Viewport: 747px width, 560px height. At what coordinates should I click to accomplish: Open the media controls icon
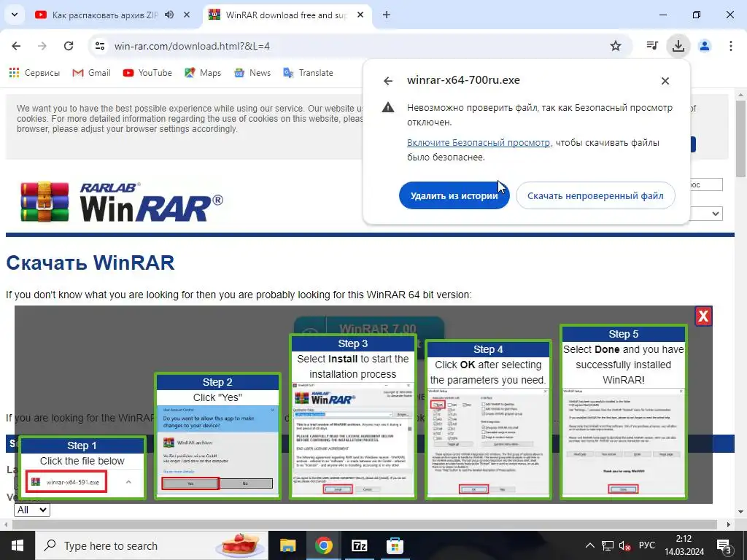click(651, 46)
